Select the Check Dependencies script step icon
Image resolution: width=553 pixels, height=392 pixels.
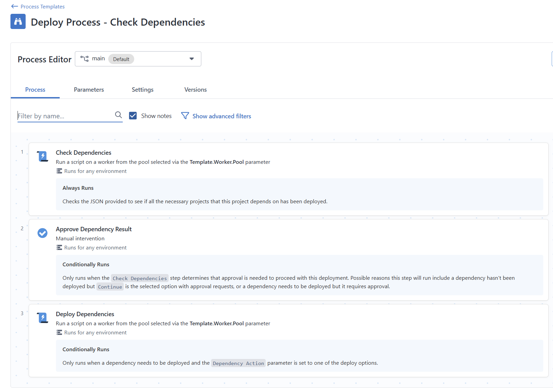[42, 156]
